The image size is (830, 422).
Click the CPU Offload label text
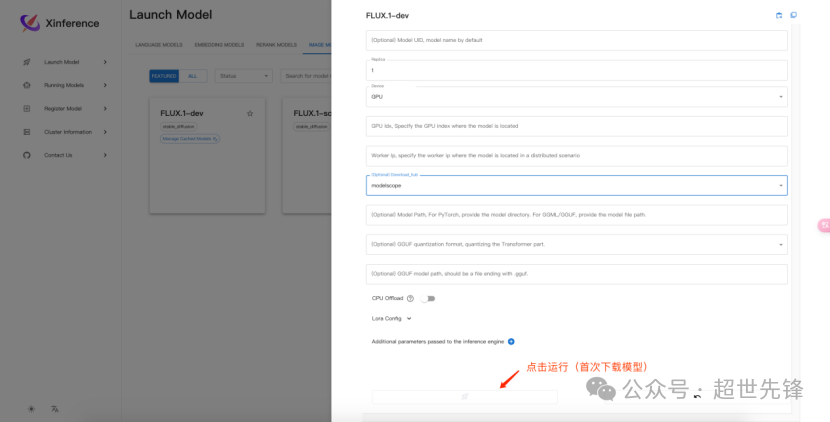pyautogui.click(x=387, y=299)
